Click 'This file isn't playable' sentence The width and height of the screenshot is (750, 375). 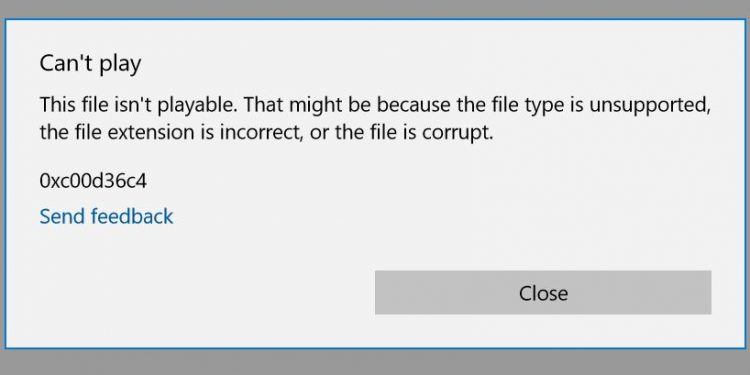coord(138,106)
